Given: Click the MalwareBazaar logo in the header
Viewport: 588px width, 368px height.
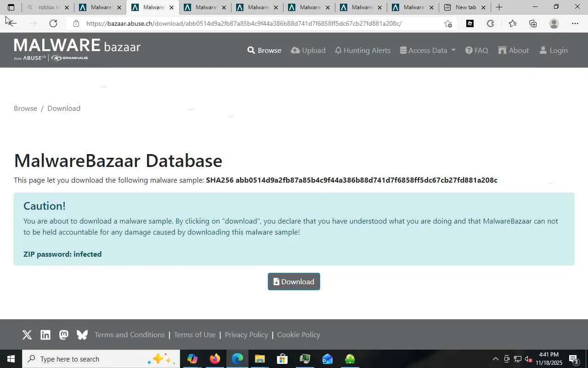Looking at the screenshot, I should pos(77,50).
